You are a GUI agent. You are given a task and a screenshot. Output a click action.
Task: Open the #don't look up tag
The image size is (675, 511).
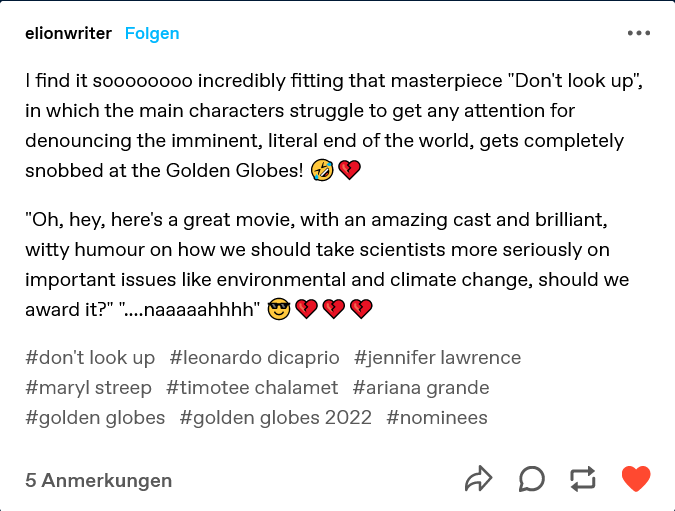click(90, 357)
